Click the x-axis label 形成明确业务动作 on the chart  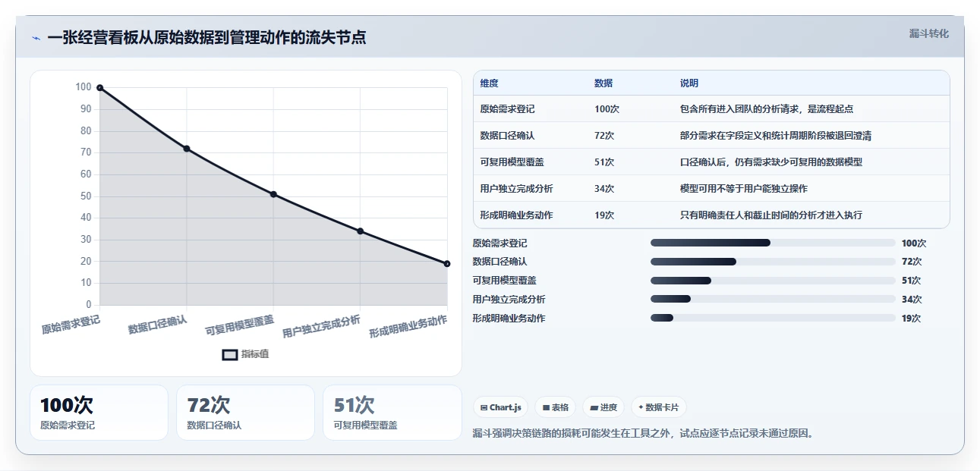[408, 326]
